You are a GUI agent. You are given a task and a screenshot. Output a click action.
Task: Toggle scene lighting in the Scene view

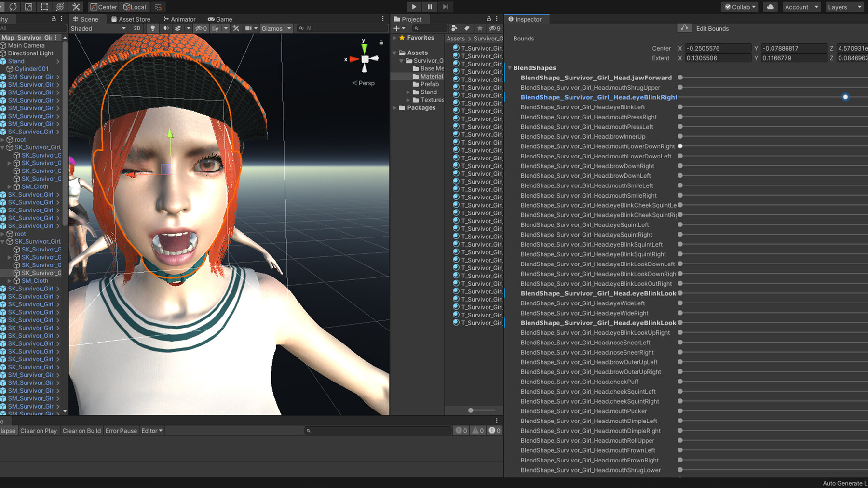[153, 28]
